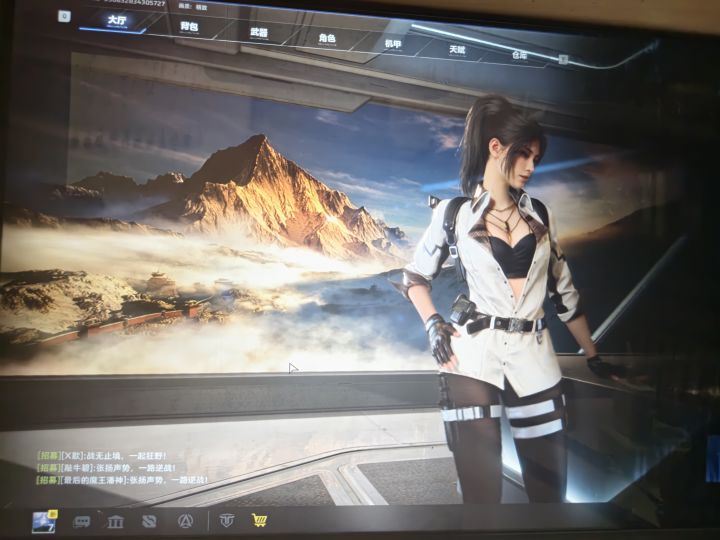Image resolution: width=720 pixels, height=540 pixels.
Task: Switch to the 角色 character tab
Action: (327, 38)
